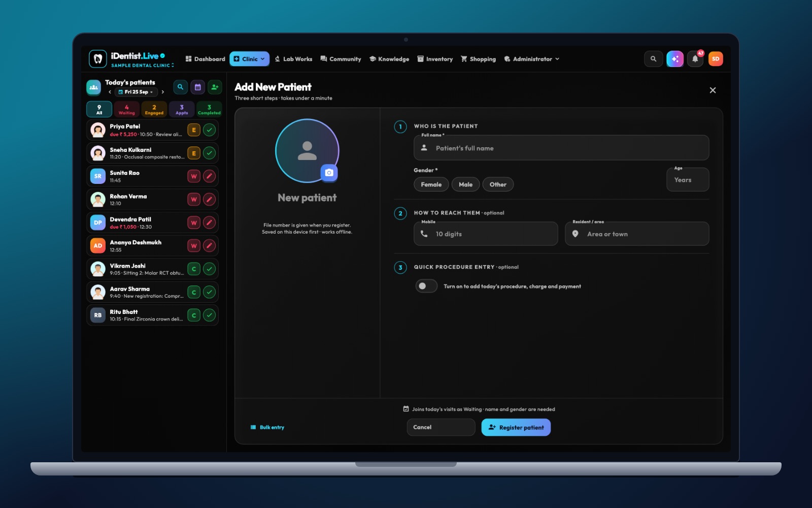
Task: Click the checkmark icon for Ritu Bhatt
Action: click(209, 315)
